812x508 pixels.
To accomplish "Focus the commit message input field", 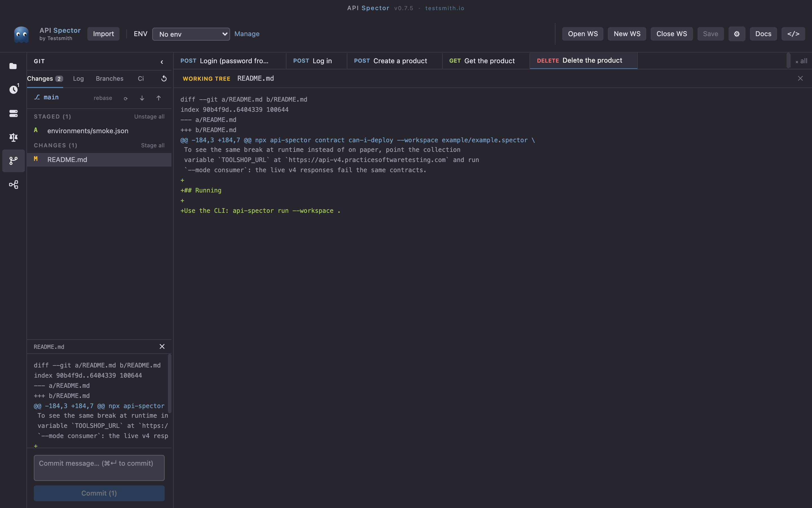I will coord(99,468).
